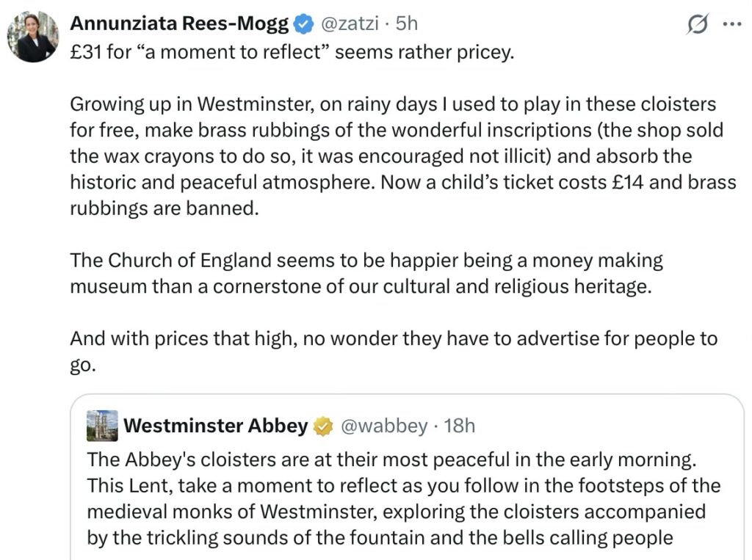Screen dimensions: 752x560
Task: Click the quoted text line mentioning "This Lent"
Action: [403, 486]
